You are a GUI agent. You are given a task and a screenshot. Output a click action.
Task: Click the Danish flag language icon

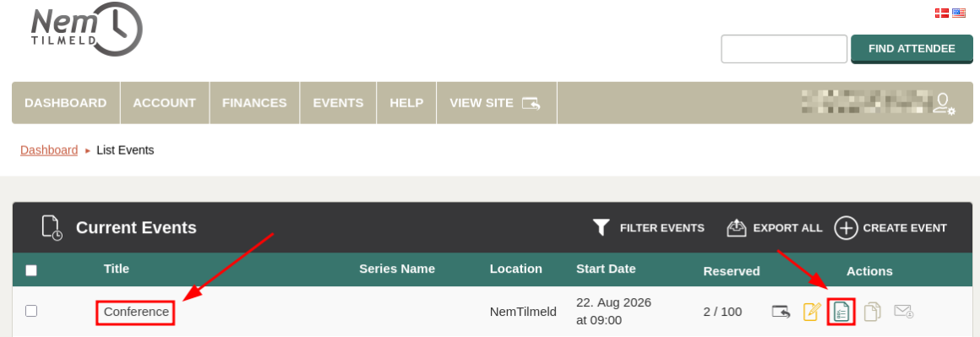(941, 14)
